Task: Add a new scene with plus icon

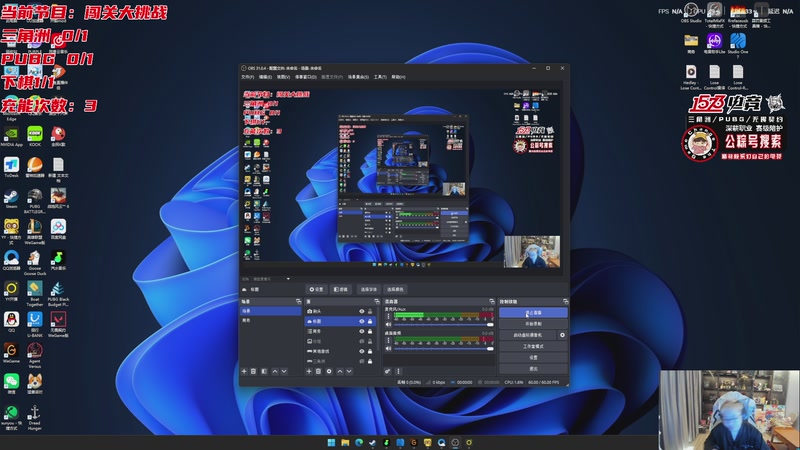Action: tap(244, 371)
